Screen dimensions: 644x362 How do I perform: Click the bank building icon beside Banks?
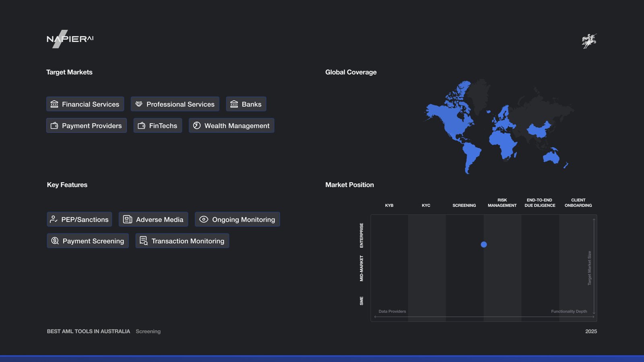point(234,104)
